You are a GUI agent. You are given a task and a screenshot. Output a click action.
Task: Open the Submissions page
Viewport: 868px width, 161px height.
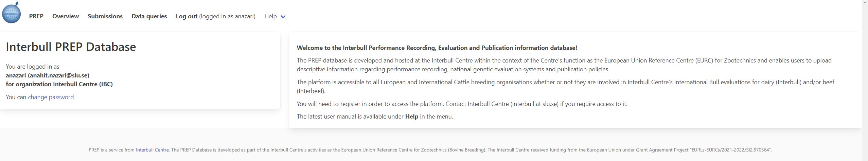tap(105, 16)
